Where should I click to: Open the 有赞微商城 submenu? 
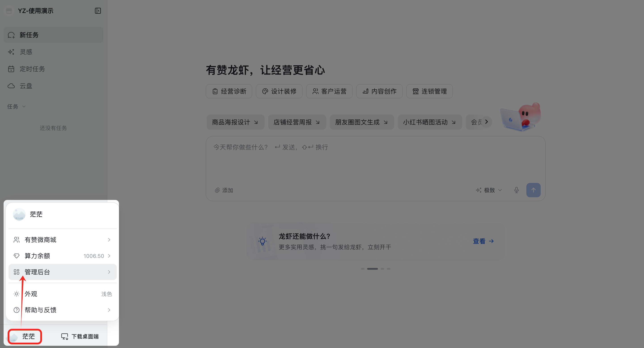(62, 240)
